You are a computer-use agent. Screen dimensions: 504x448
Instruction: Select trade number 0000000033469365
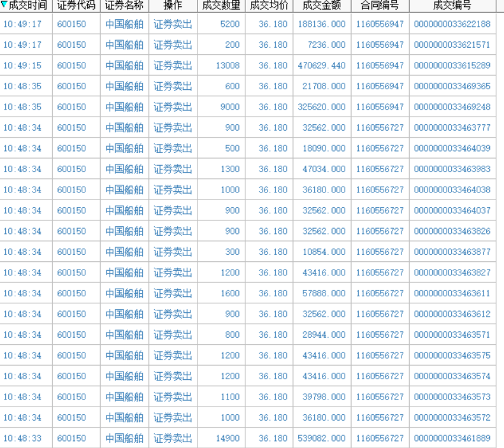(x=452, y=87)
